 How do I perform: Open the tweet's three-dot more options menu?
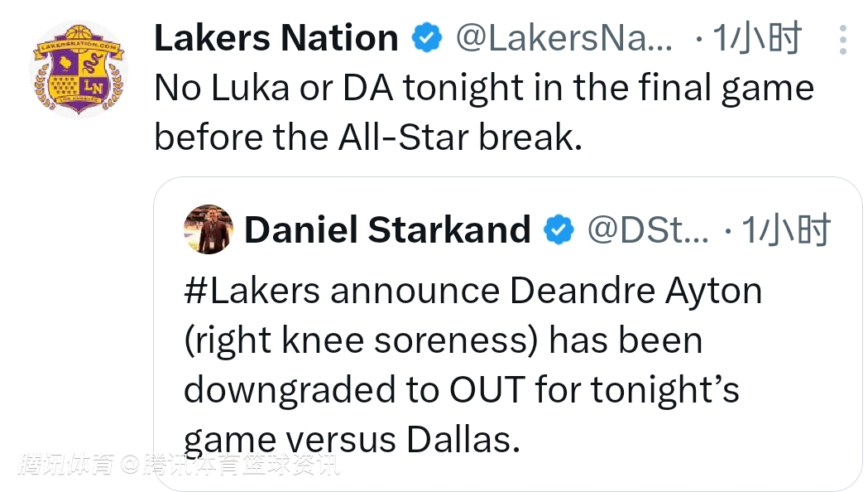[842, 39]
